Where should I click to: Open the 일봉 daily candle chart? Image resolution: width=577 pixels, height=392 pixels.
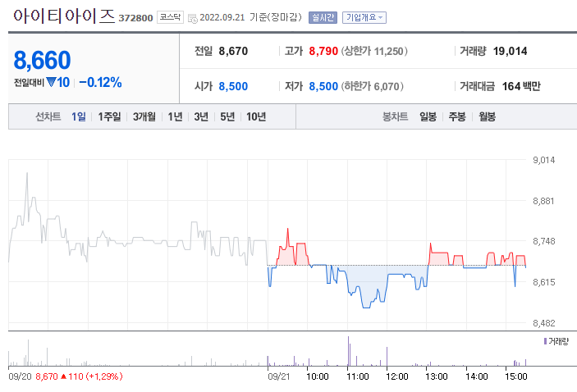pos(428,116)
